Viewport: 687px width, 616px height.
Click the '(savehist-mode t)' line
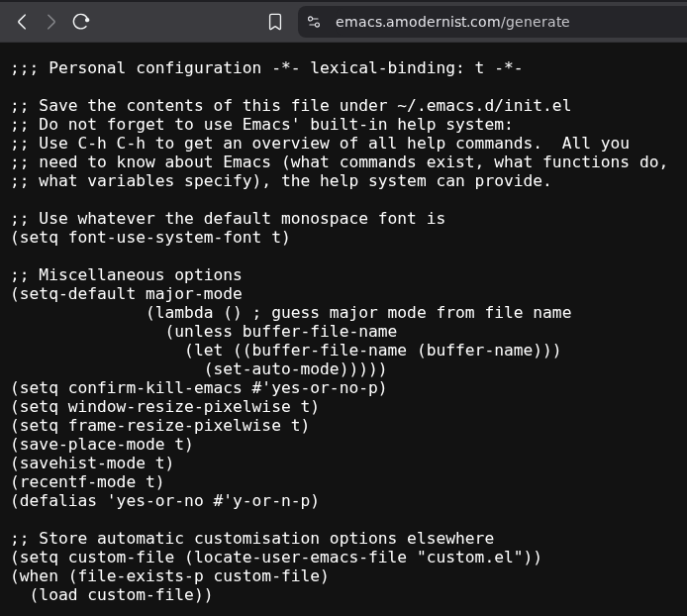[x=92, y=463]
